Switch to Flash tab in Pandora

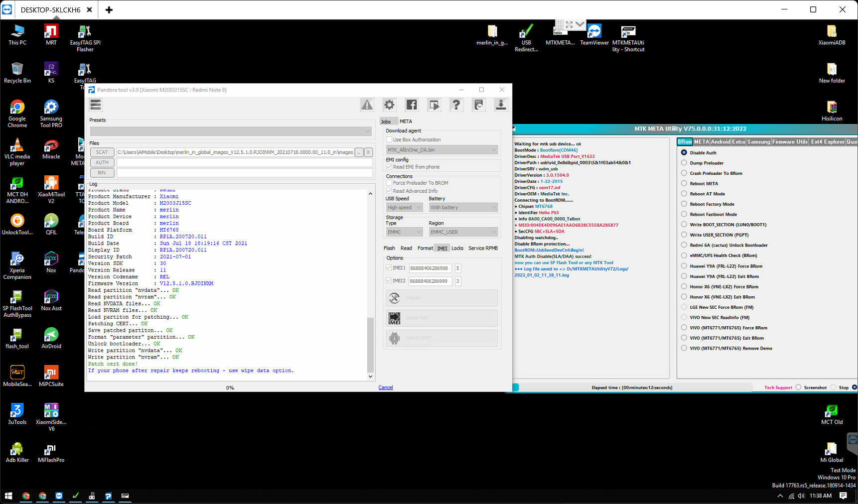pos(389,248)
